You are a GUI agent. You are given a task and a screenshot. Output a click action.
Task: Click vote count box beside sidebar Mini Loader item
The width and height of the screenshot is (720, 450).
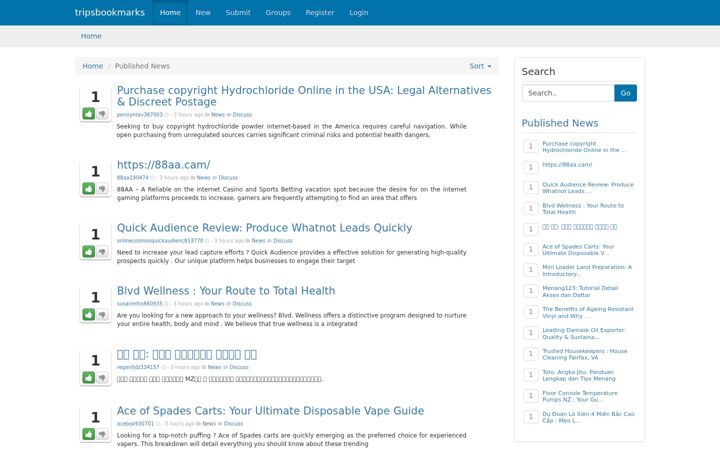pos(530,270)
